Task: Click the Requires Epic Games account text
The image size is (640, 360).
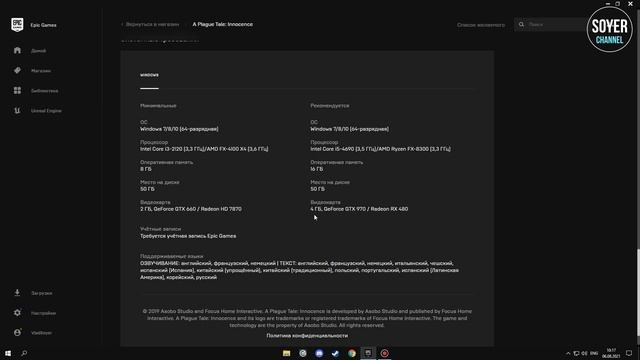Action: [x=188, y=236]
